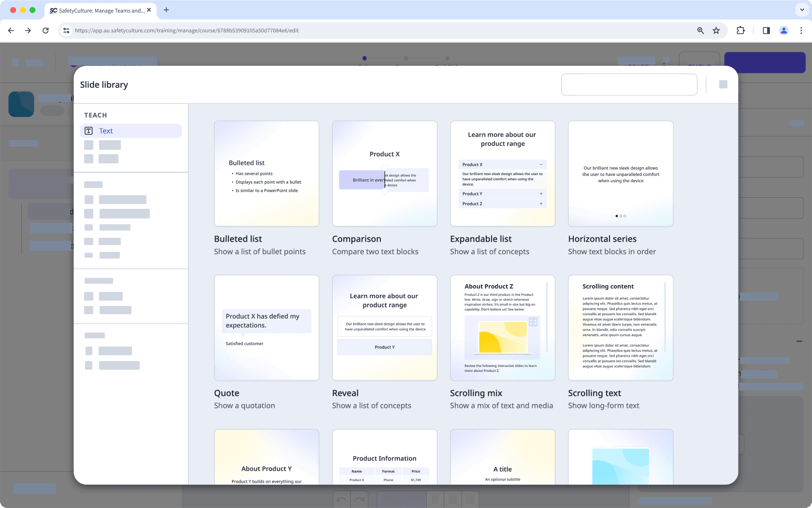Open the browser three-dot menu icon
This screenshot has width=812, height=508.
(x=801, y=30)
